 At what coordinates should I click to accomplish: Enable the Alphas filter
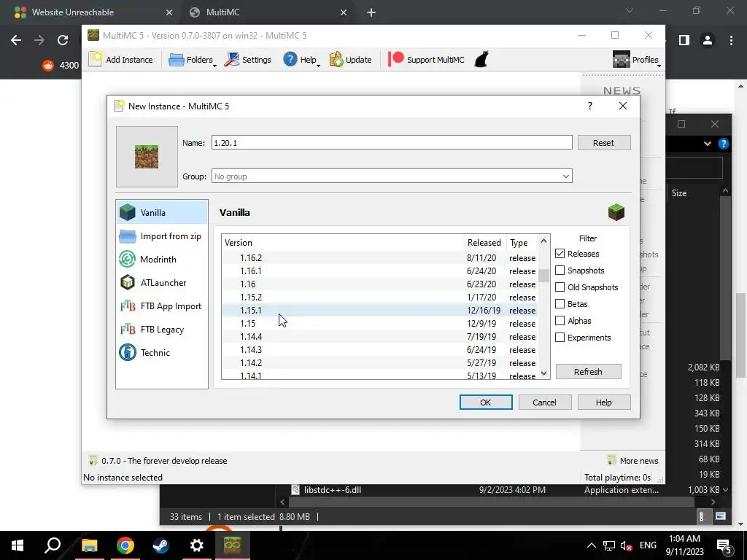[x=560, y=321]
